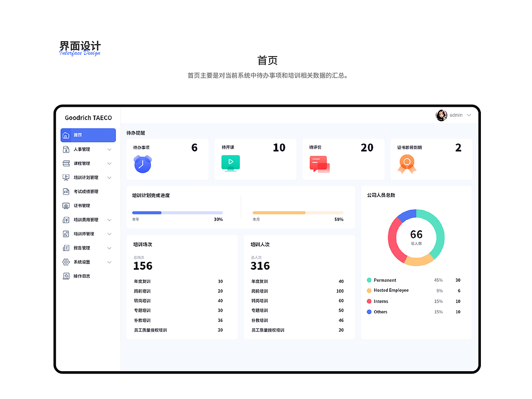Click the 316 total trainees number
This screenshot has height=399, width=532.
[260, 266]
